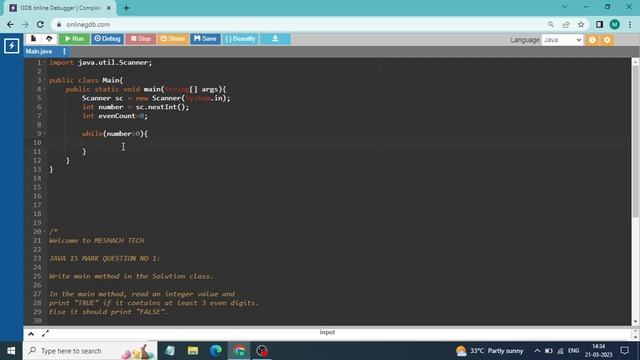The image size is (640, 360).
Task: Open the tab search chevron in title bar
Action: (564, 7)
